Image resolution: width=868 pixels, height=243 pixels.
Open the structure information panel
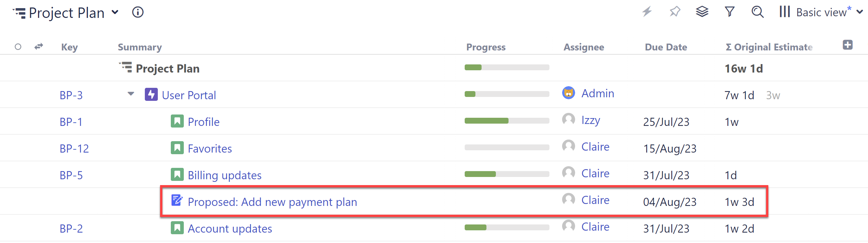pos(137,12)
